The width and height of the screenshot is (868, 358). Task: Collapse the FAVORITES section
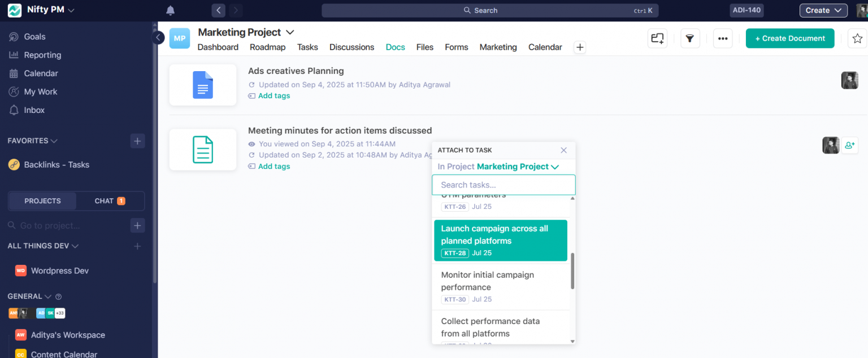(x=54, y=140)
